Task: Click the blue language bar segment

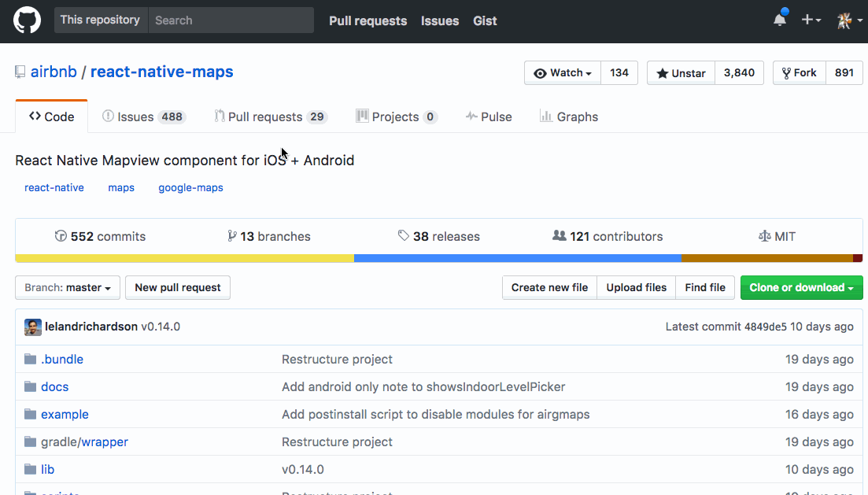Action: click(518, 258)
